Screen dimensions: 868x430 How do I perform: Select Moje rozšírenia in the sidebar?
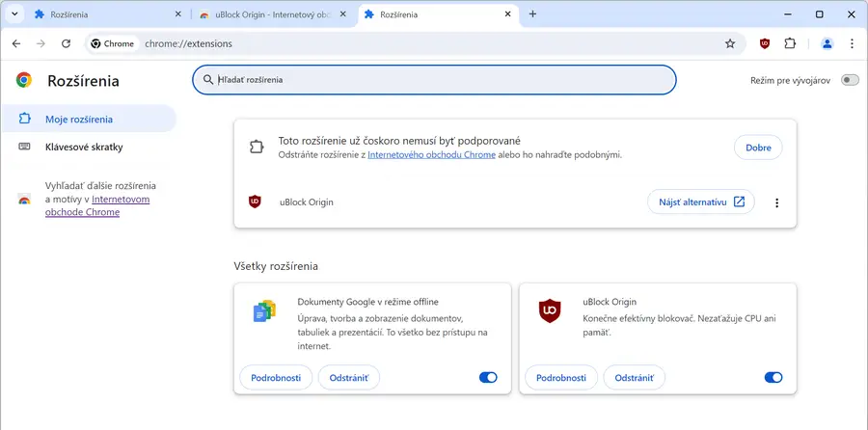tap(78, 120)
